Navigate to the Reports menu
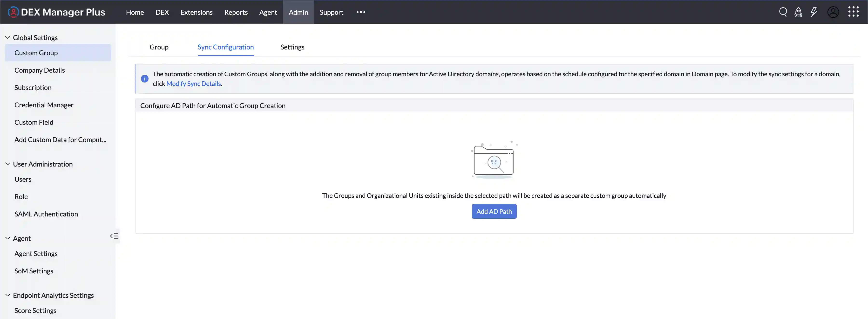The image size is (868, 319). (x=236, y=12)
